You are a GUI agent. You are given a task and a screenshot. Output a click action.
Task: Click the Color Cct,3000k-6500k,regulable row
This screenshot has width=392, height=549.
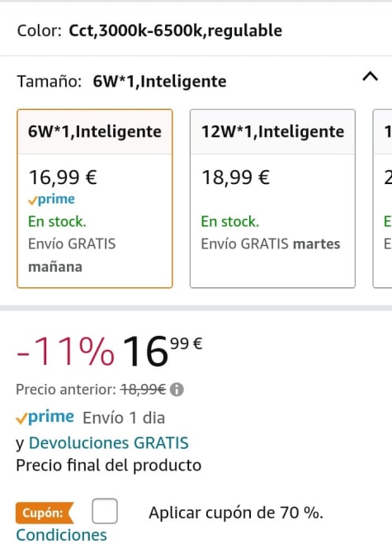(x=196, y=30)
